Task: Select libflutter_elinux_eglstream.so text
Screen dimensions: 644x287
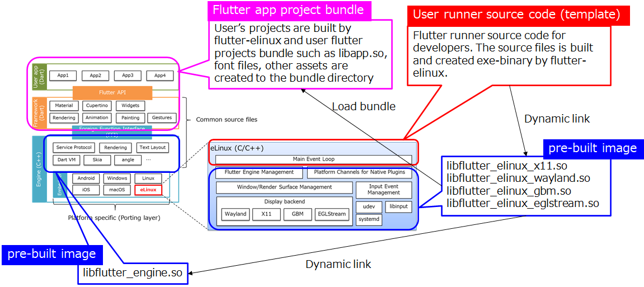Action: (523, 203)
